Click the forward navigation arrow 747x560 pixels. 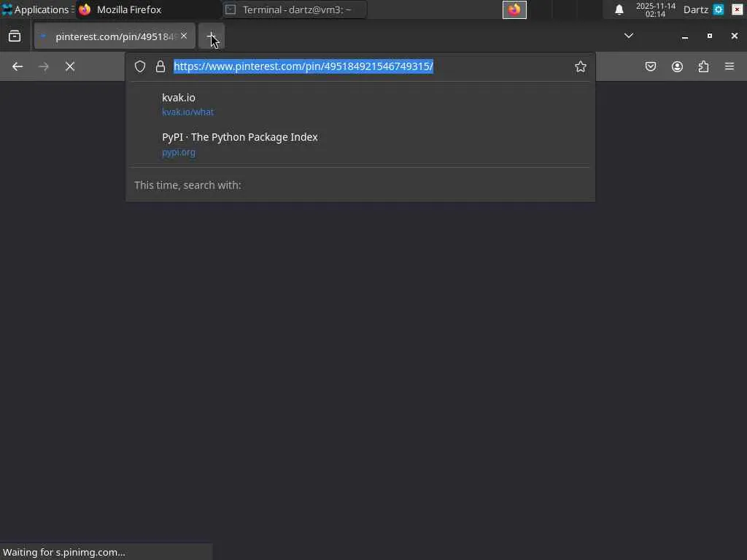point(43,66)
